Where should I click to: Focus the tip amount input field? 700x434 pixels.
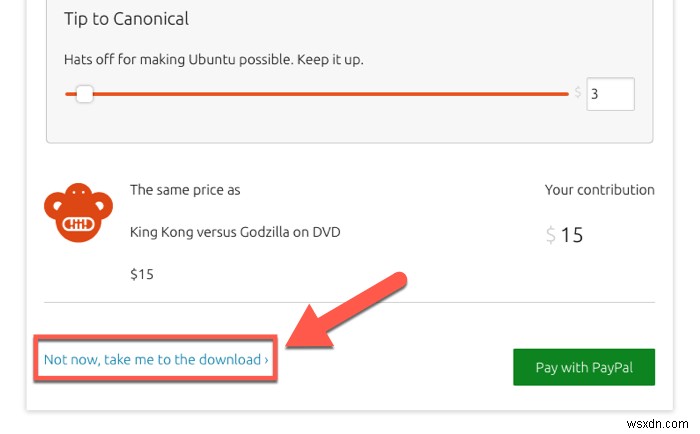tap(609, 95)
